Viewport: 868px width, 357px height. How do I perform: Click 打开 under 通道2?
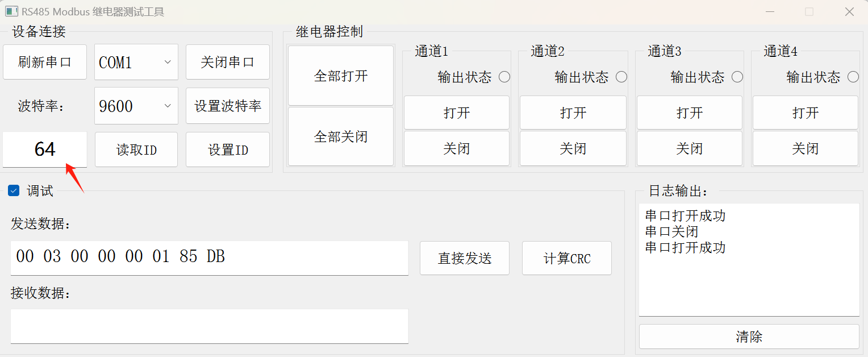coord(573,113)
